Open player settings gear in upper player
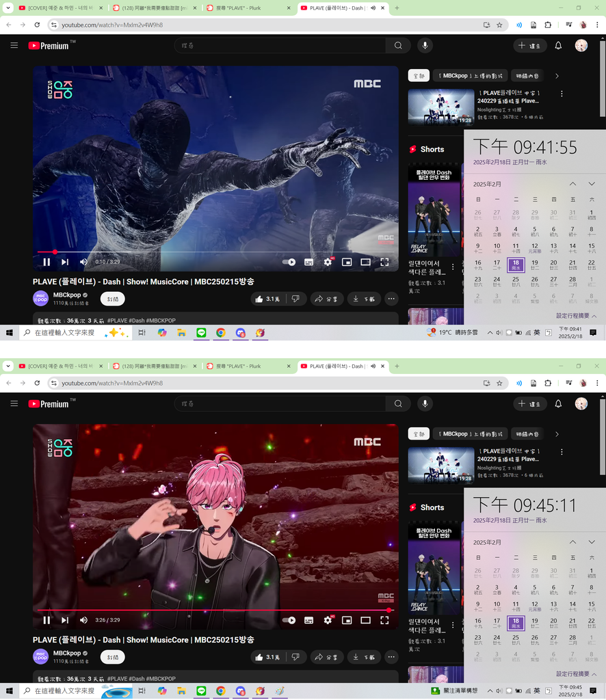The height and width of the screenshot is (700, 606). [x=328, y=262]
